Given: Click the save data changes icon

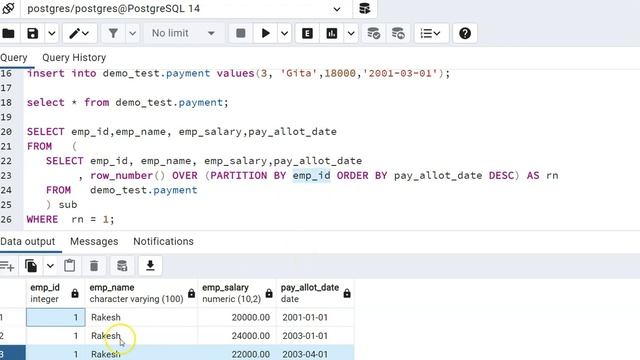Looking at the screenshot, I should pyautogui.click(x=122, y=266).
